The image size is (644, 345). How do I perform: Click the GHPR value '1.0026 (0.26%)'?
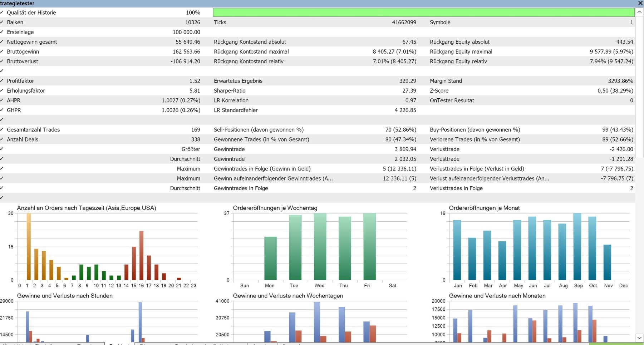click(x=181, y=110)
